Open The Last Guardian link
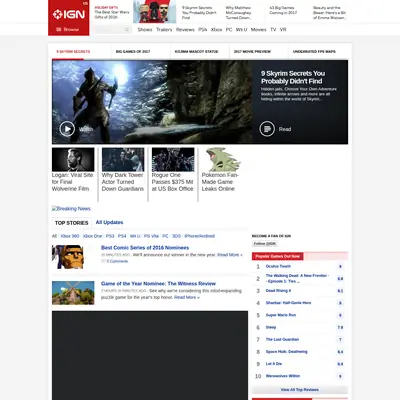This screenshot has height=400, width=400. [282, 339]
